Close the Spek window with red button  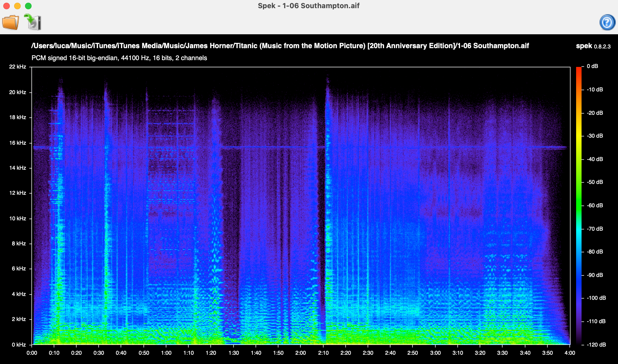[7, 6]
